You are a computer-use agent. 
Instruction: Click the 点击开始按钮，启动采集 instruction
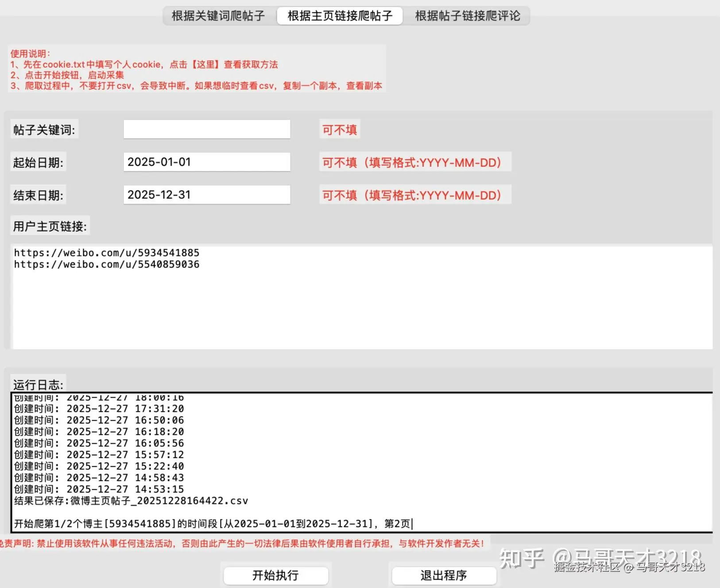tap(67, 75)
